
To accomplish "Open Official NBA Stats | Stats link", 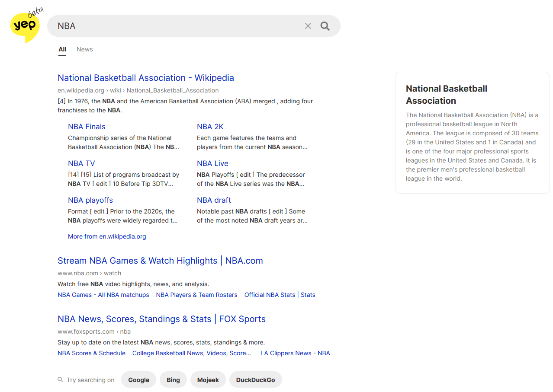I will [280, 295].
